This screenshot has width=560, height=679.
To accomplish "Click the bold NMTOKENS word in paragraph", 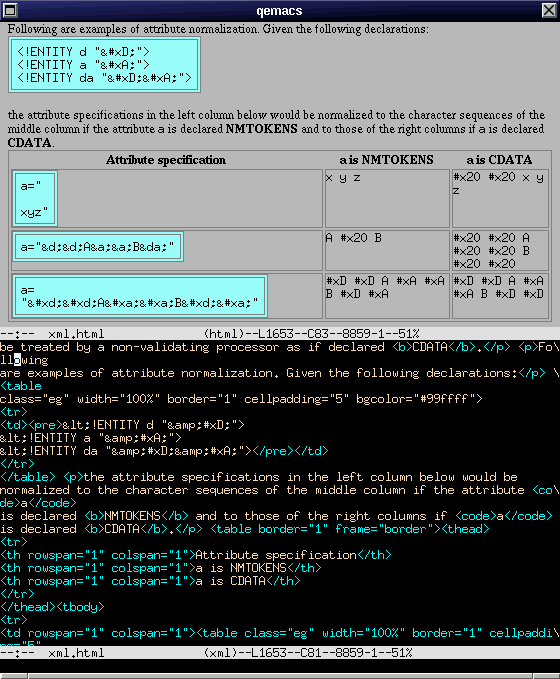I will pos(262,129).
